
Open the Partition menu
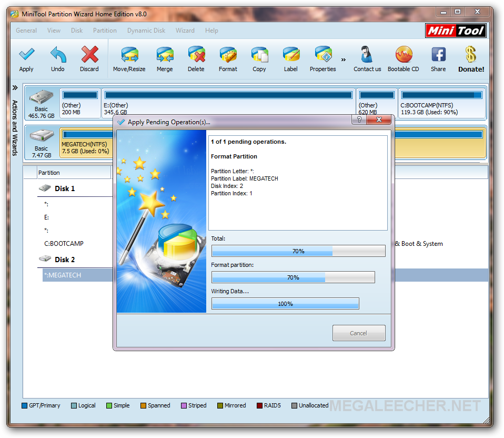(105, 31)
